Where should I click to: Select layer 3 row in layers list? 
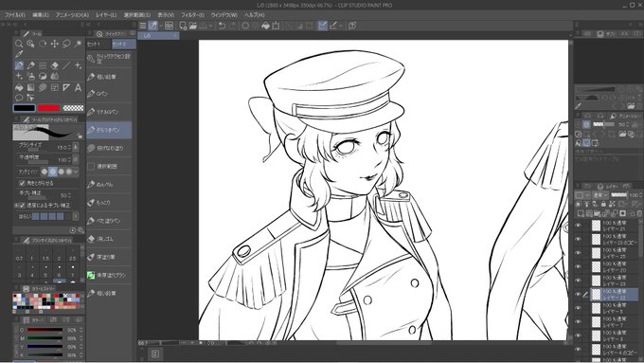(614, 336)
